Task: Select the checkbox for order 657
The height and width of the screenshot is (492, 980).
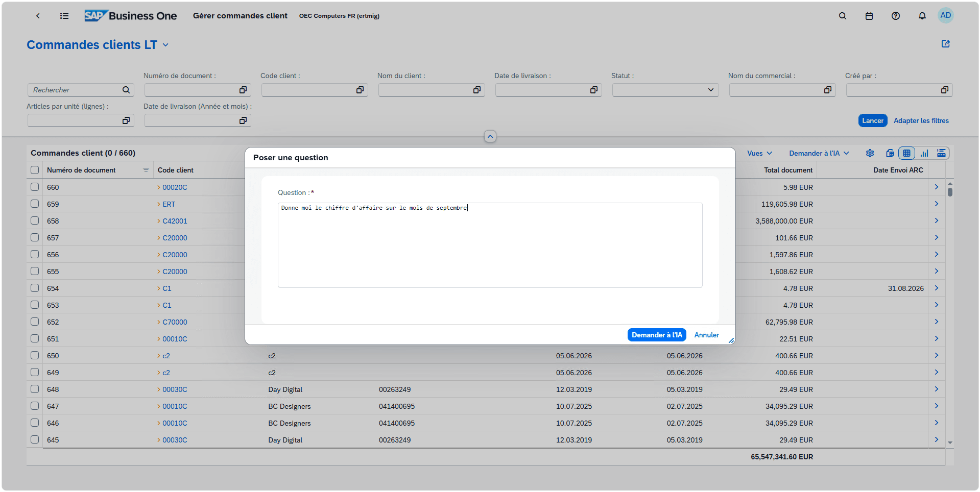Action: 35,237
